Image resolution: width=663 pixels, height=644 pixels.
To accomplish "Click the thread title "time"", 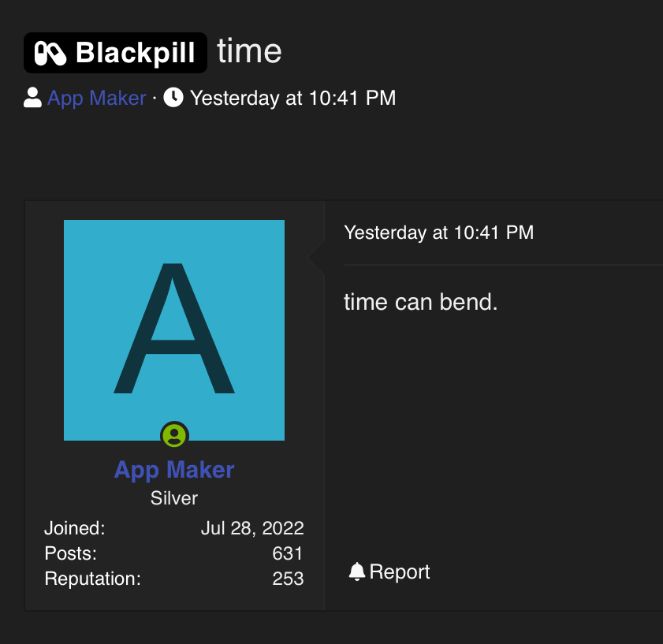I will coord(249,51).
